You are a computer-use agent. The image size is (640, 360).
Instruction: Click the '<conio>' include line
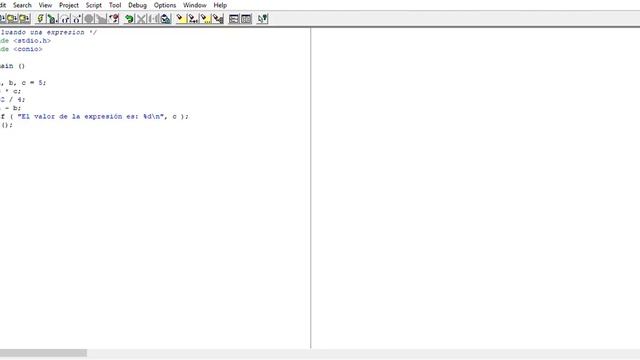[21, 49]
